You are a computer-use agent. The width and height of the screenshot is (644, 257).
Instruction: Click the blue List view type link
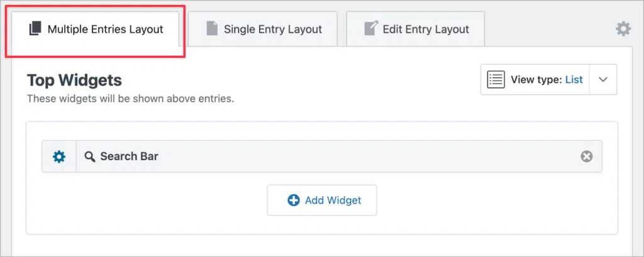(574, 80)
